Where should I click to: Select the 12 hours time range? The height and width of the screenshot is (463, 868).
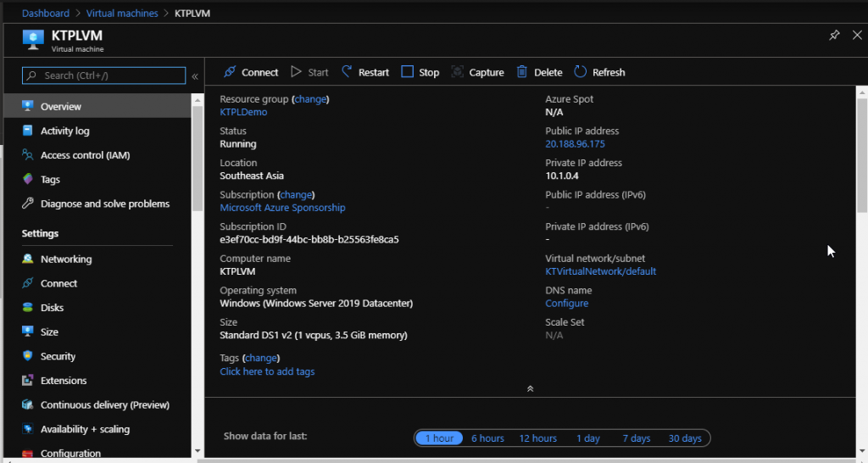click(x=537, y=438)
